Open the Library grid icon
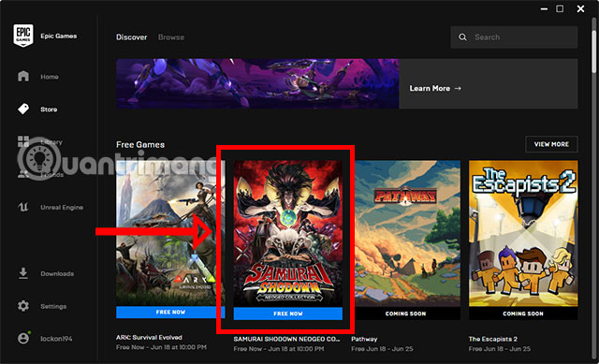 coord(23,141)
